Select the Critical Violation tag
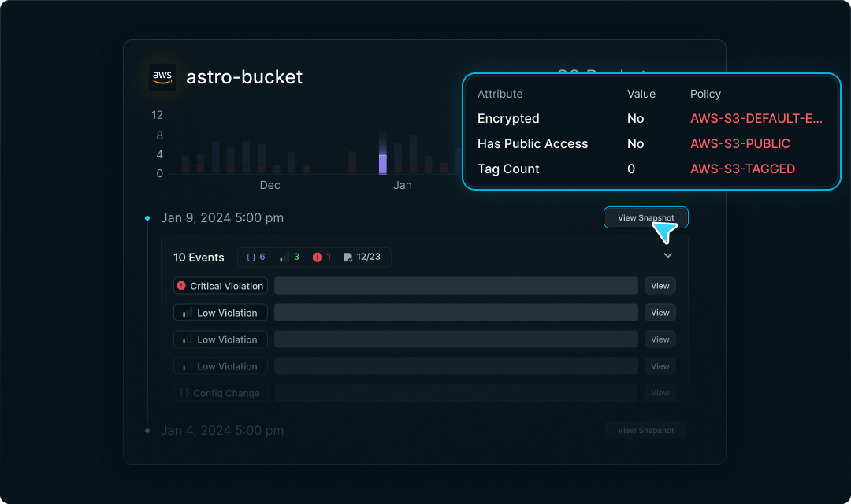This screenshot has width=851, height=504. click(x=221, y=286)
